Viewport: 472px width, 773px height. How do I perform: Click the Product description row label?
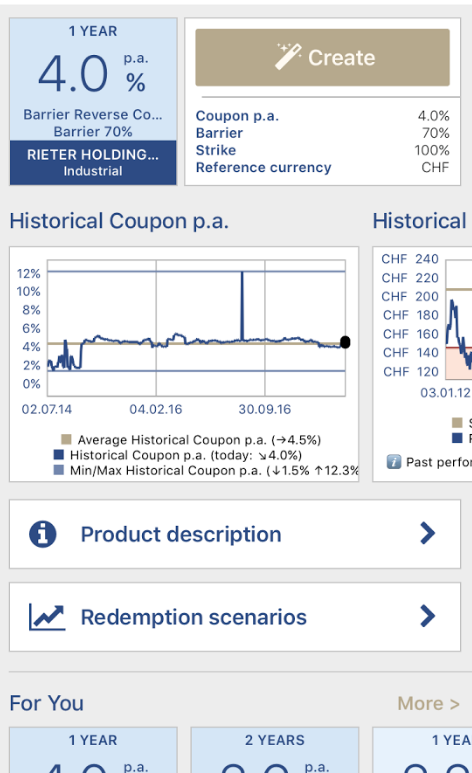pos(181,534)
